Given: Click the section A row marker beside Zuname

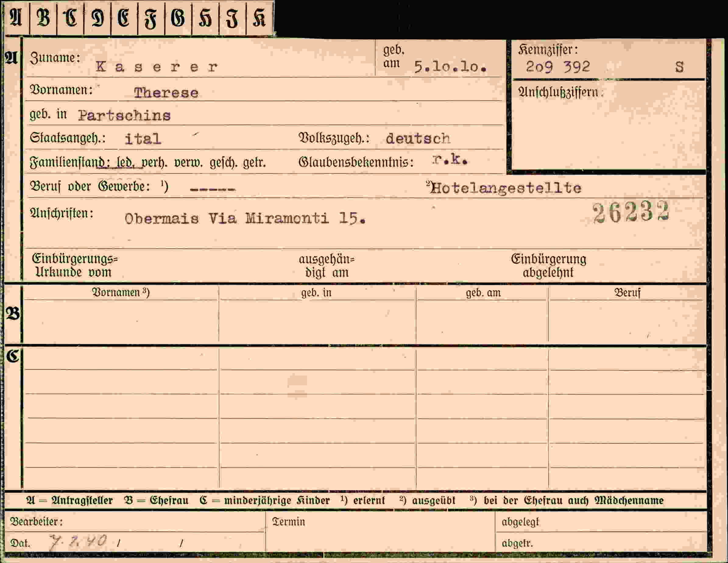Looking at the screenshot, I should click(x=11, y=58).
